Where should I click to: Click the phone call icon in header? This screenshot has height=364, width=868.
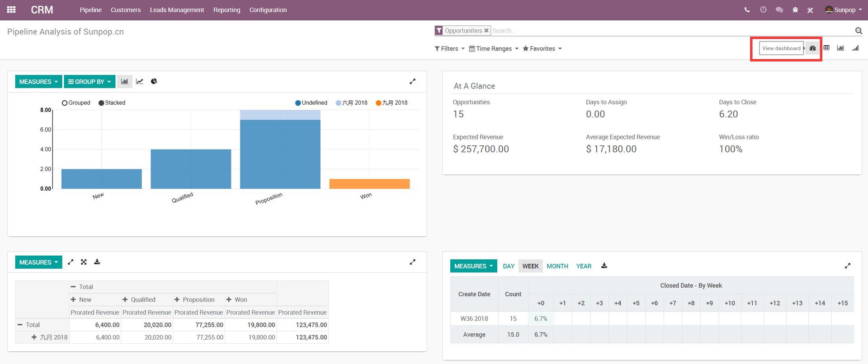coord(747,9)
